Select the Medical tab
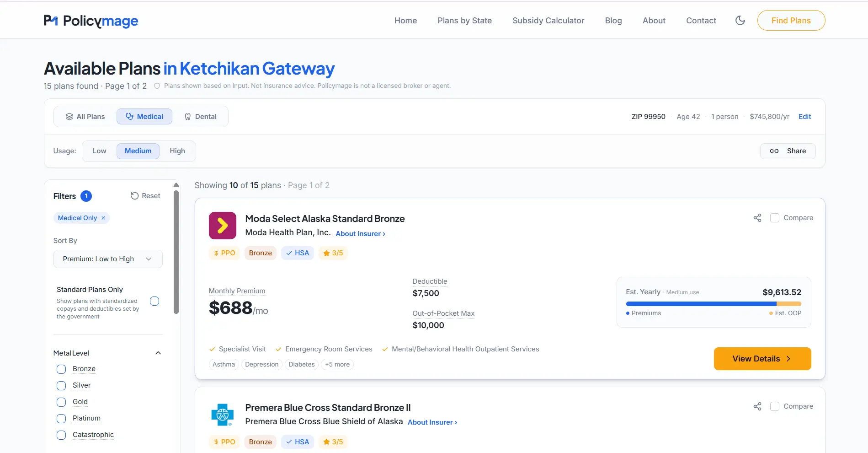The image size is (868, 453). [144, 117]
